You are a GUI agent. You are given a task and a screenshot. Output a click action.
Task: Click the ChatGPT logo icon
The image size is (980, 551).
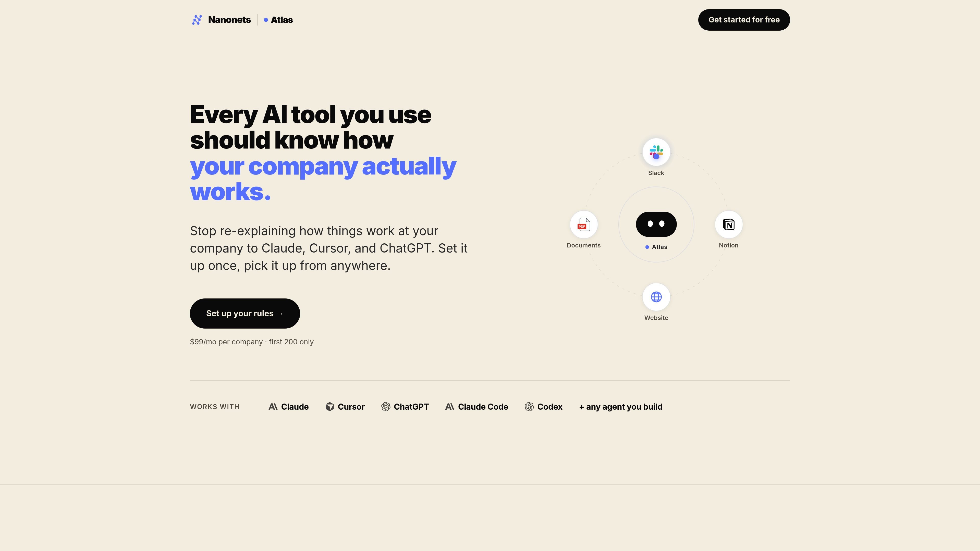385,407
